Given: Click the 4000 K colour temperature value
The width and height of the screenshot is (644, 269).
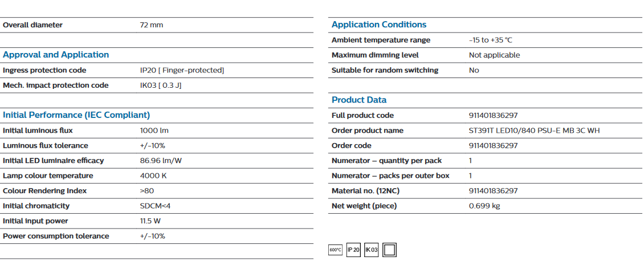Looking at the screenshot, I should pyautogui.click(x=154, y=176).
